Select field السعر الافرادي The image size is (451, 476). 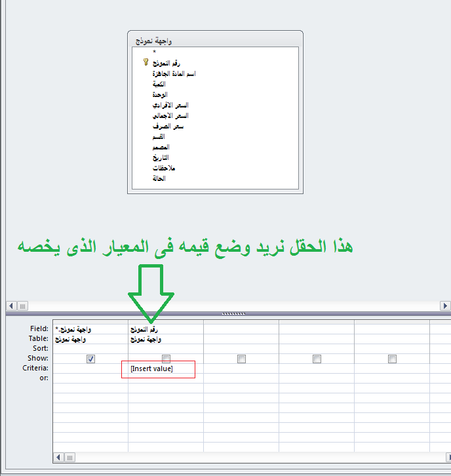(170, 106)
